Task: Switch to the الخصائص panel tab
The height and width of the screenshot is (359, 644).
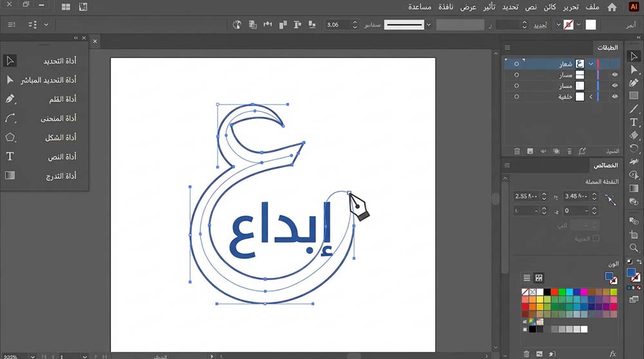Action: pos(605,165)
